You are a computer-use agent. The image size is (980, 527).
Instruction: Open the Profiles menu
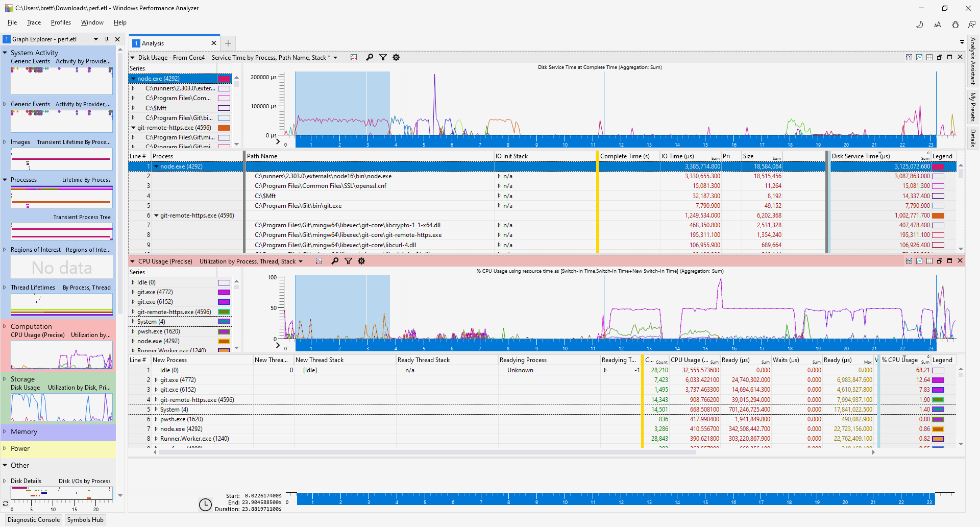pyautogui.click(x=61, y=22)
